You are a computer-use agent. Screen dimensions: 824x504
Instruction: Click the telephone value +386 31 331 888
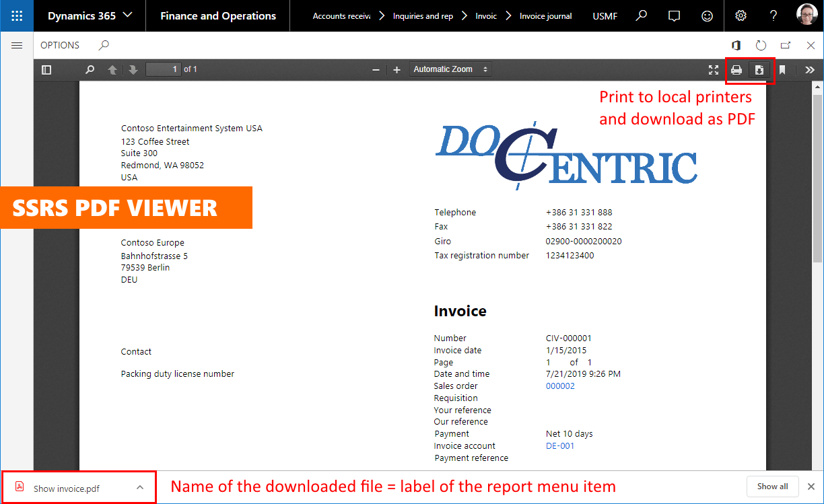(579, 213)
